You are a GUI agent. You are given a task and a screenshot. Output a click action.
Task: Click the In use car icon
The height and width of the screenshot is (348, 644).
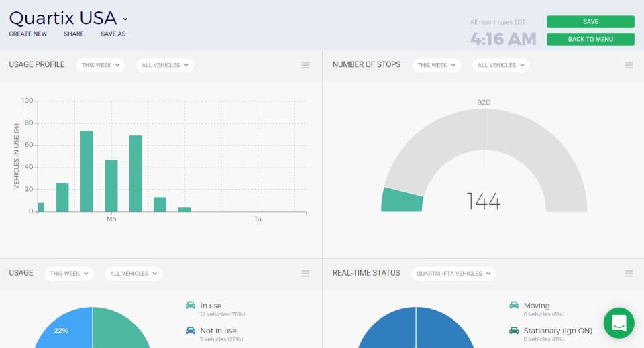[x=190, y=305]
